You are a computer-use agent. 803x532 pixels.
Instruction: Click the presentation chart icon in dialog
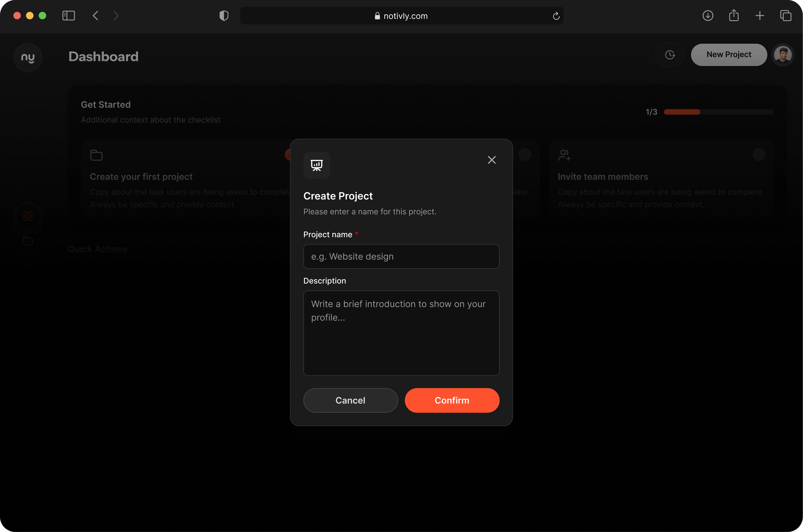(x=316, y=165)
